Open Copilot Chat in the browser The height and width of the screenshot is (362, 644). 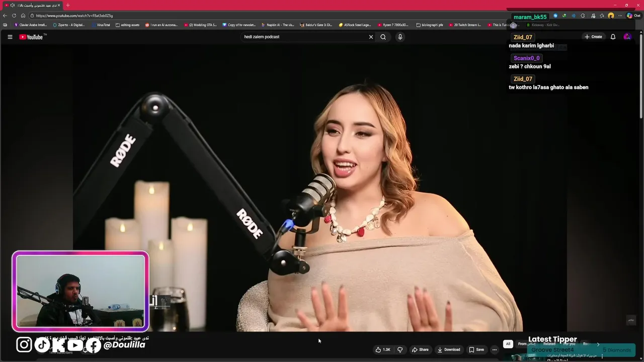coord(633,16)
